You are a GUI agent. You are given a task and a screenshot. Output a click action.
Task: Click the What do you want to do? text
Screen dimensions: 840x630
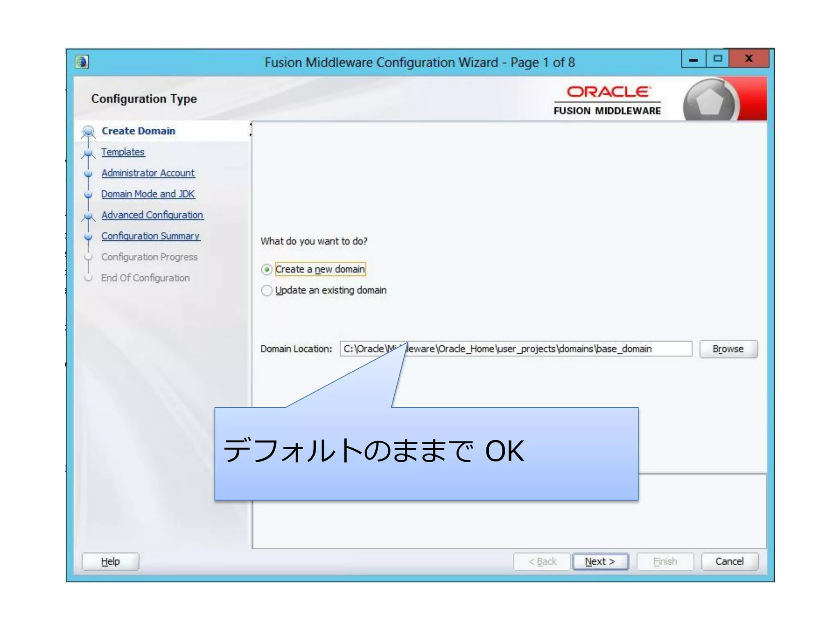(x=314, y=241)
